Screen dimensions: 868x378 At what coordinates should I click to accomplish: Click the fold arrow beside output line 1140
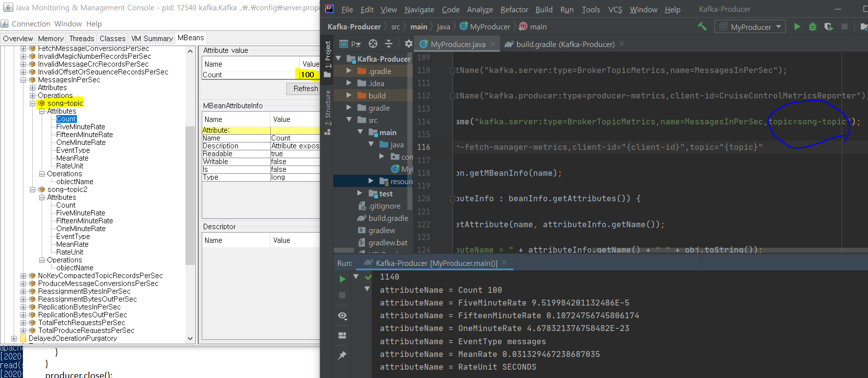pyautogui.click(x=356, y=277)
